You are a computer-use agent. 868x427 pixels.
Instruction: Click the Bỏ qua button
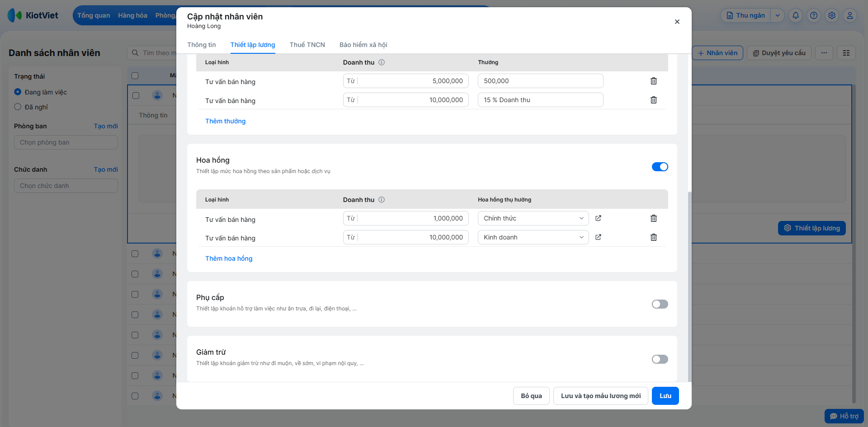pos(531,396)
